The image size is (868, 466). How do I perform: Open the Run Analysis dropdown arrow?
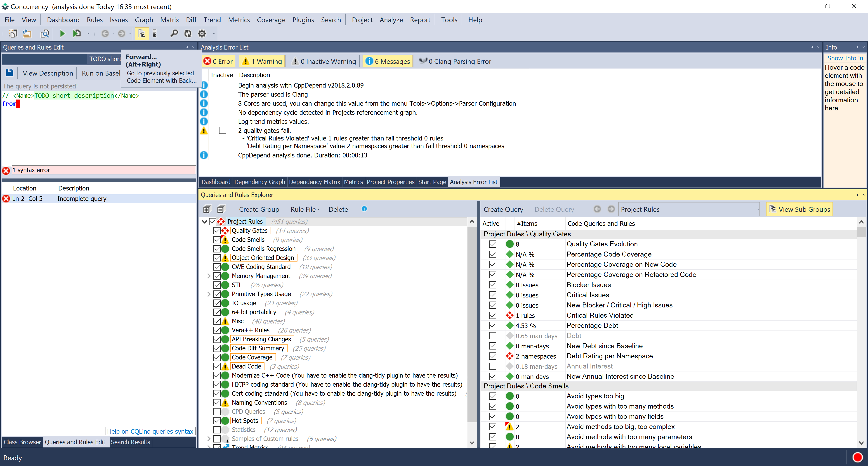coord(89,34)
